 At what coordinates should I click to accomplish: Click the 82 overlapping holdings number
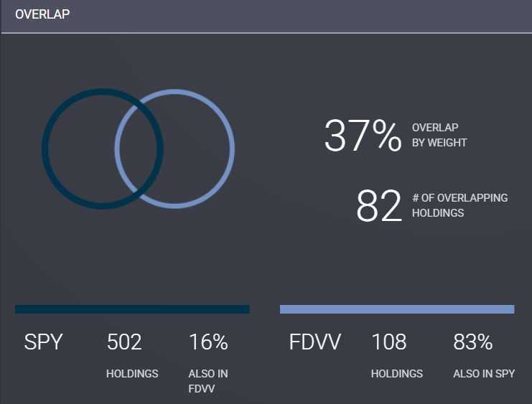[x=378, y=206]
